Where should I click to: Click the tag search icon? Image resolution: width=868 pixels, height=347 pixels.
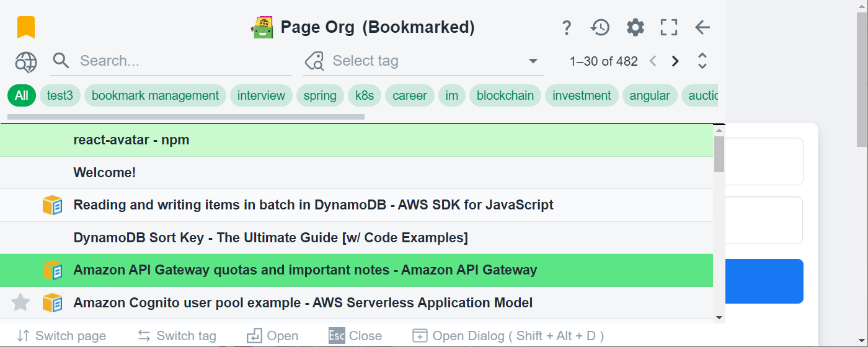click(315, 61)
